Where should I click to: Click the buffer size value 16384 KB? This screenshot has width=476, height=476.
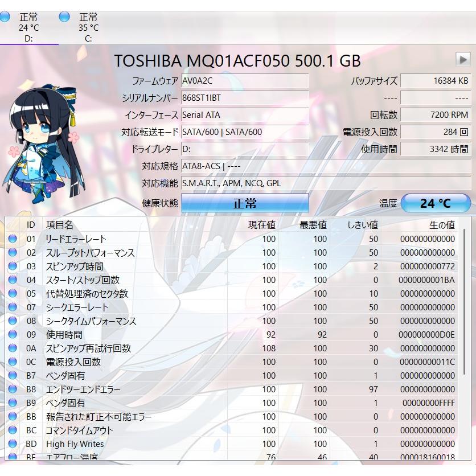(436, 81)
